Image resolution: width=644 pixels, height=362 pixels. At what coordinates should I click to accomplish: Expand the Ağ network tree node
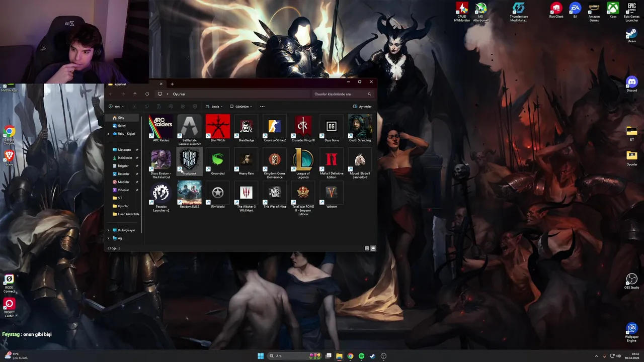pos(108,238)
